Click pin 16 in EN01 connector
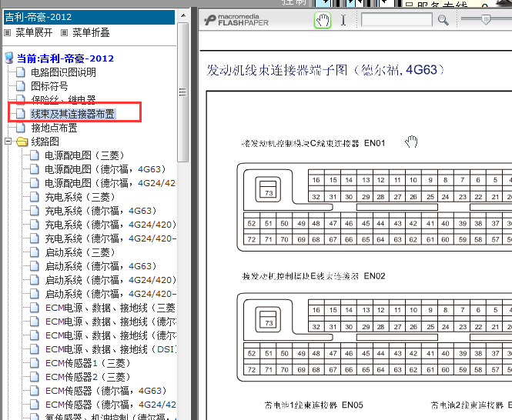 316,180
